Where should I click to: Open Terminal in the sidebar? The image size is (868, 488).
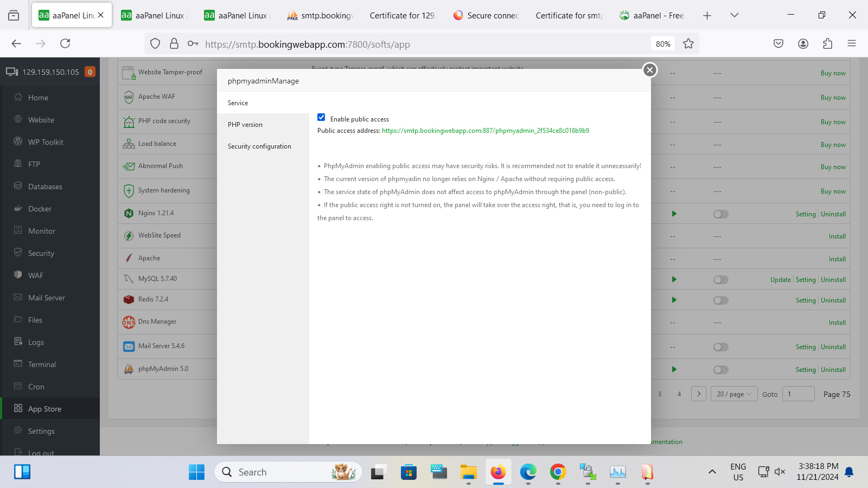[x=50, y=364]
